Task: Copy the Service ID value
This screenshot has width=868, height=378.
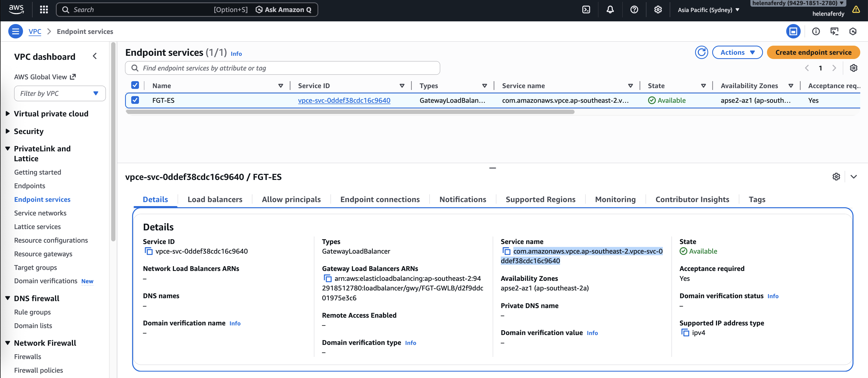Action: coord(148,251)
